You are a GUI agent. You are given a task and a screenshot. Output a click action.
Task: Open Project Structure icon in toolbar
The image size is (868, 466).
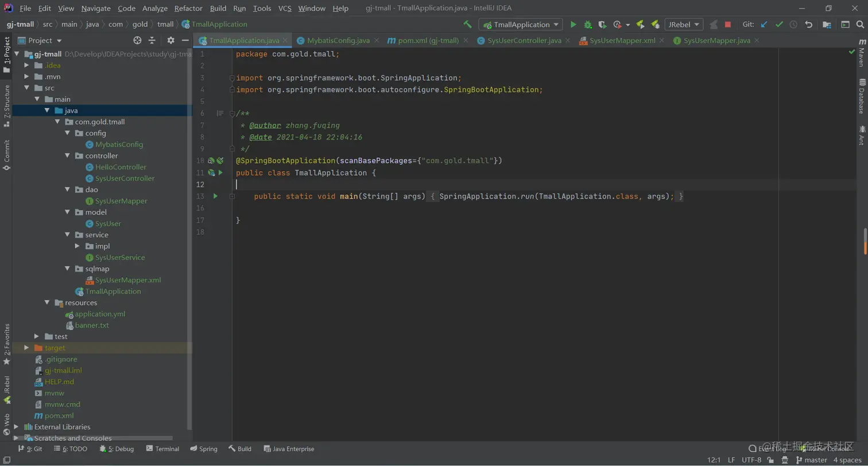point(827,25)
